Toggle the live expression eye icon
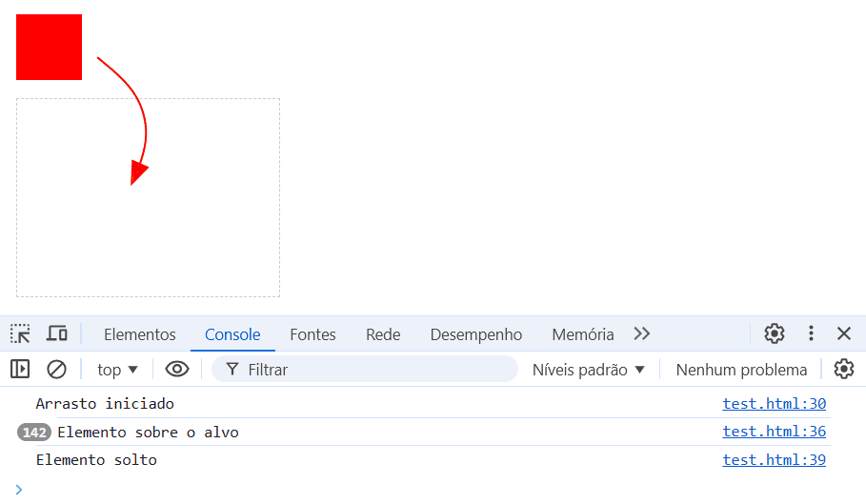866x504 pixels. (x=177, y=370)
